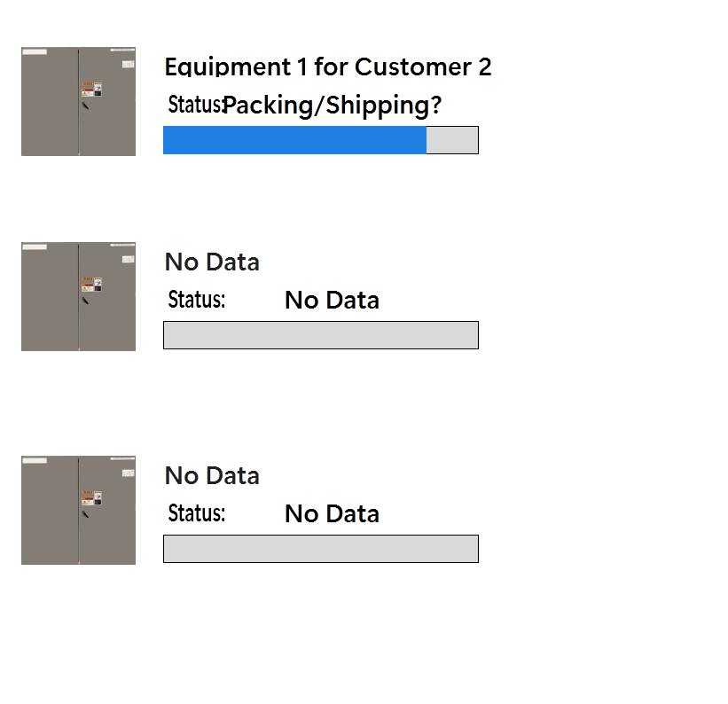Select the No Data status value in the bottom row
Screen dimensions: 728x704
[x=332, y=514]
